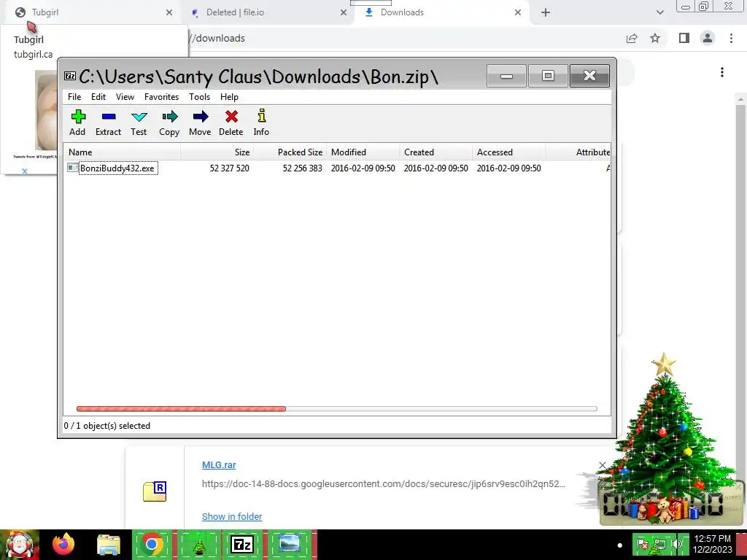Open the Edit menu
The image size is (747, 560).
click(98, 97)
